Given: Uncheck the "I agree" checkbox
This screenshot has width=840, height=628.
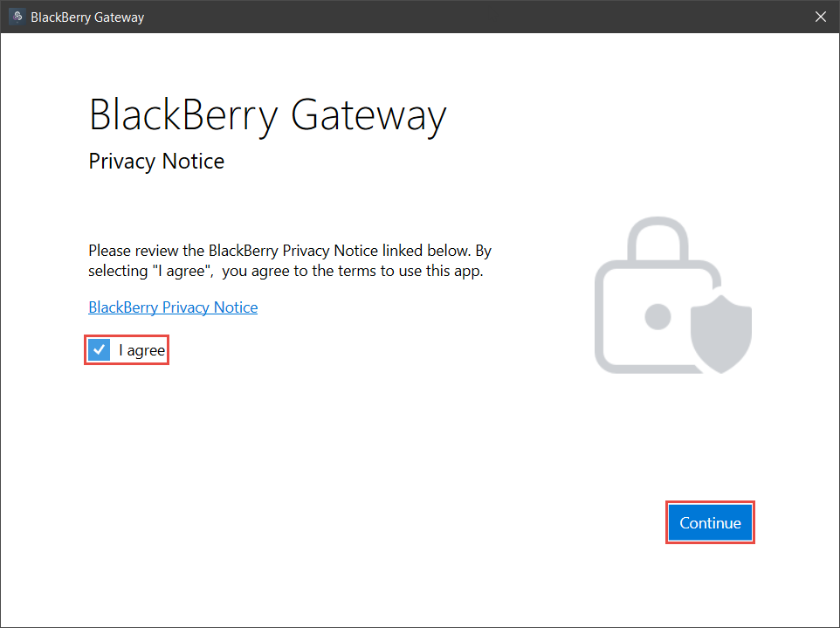Looking at the screenshot, I should [x=100, y=350].
